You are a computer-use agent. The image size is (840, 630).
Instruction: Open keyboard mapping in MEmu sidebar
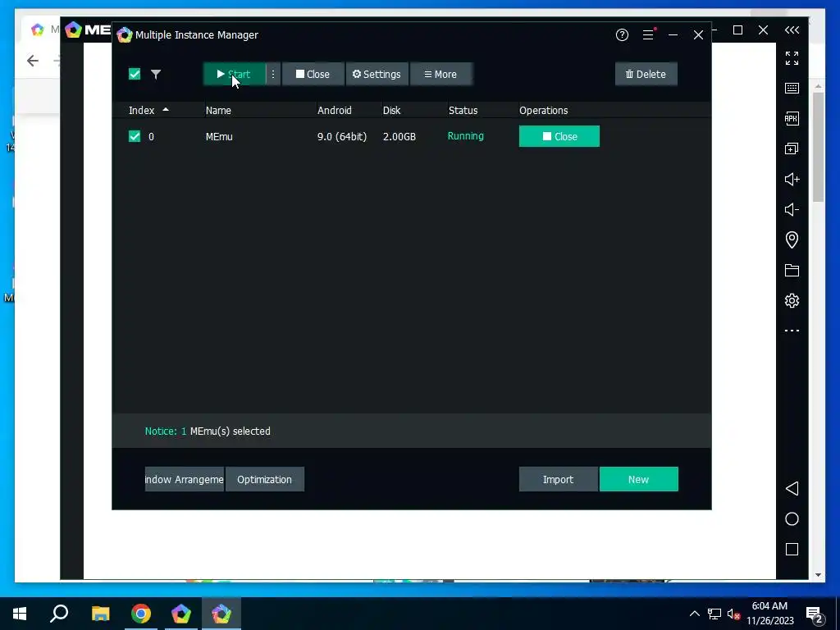coord(792,89)
